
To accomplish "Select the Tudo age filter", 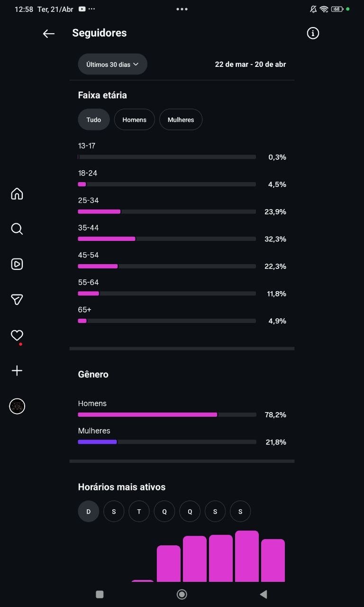I will pyautogui.click(x=94, y=120).
